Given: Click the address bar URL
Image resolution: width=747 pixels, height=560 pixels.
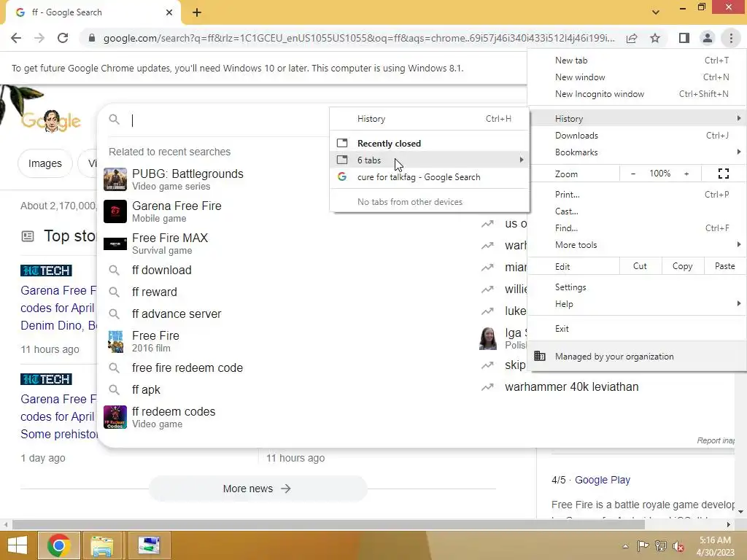Looking at the screenshot, I should coord(359,38).
